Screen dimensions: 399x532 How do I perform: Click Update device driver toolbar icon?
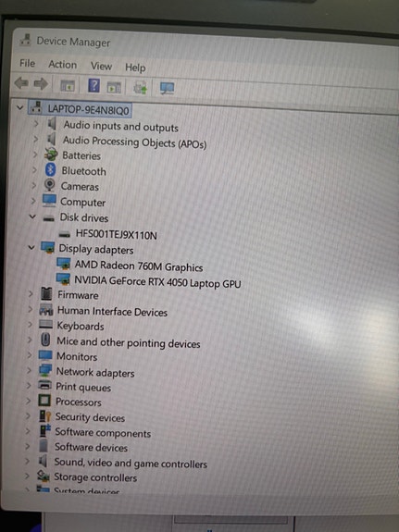140,88
